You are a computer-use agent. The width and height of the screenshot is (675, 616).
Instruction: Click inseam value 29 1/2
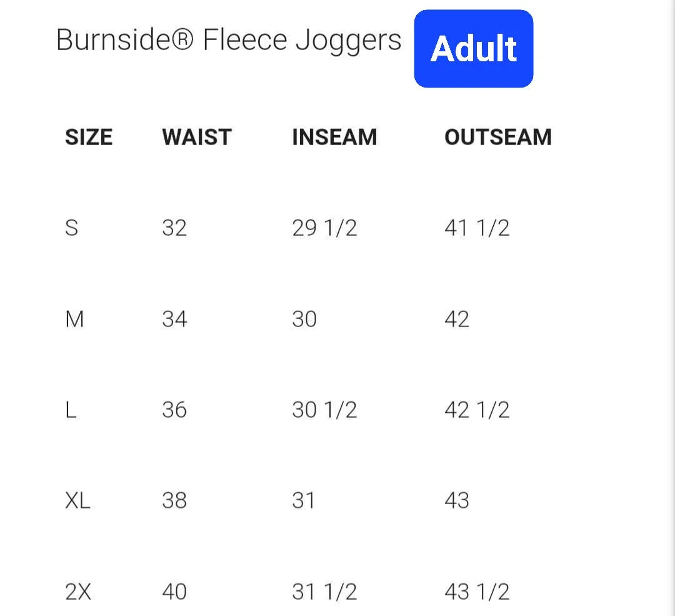pyautogui.click(x=324, y=228)
